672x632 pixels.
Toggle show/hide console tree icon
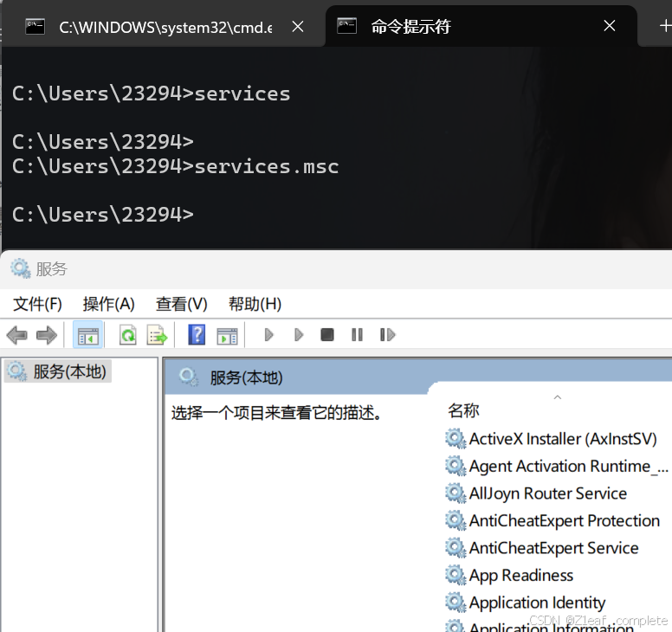click(87, 335)
